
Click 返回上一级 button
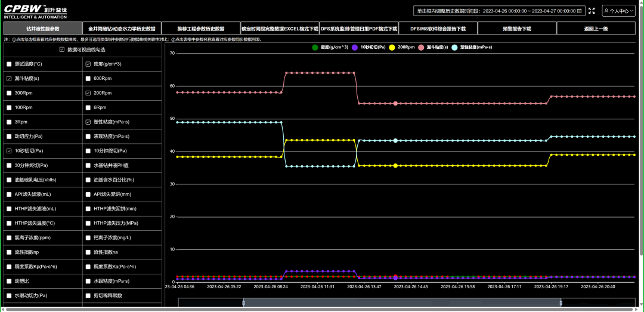[596, 29]
